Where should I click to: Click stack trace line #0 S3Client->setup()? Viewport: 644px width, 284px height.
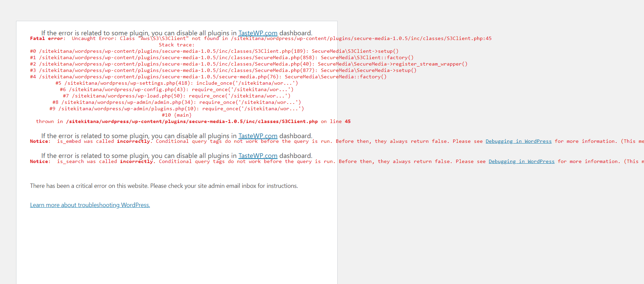click(x=214, y=51)
